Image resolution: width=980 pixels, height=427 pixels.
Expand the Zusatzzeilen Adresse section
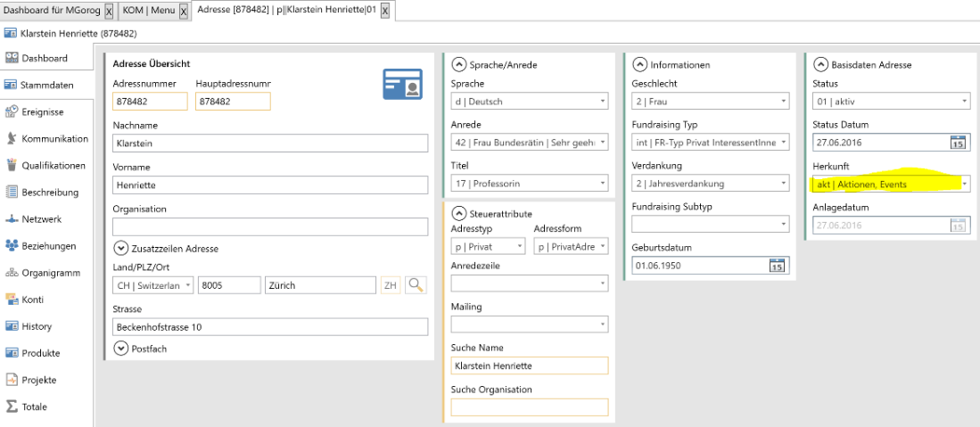tap(121, 249)
